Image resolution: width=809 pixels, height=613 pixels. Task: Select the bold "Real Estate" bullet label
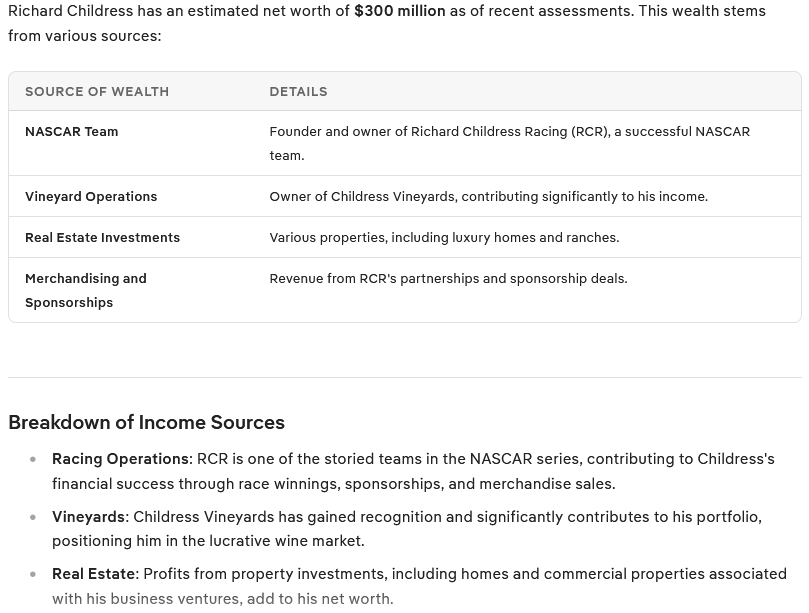tap(93, 574)
